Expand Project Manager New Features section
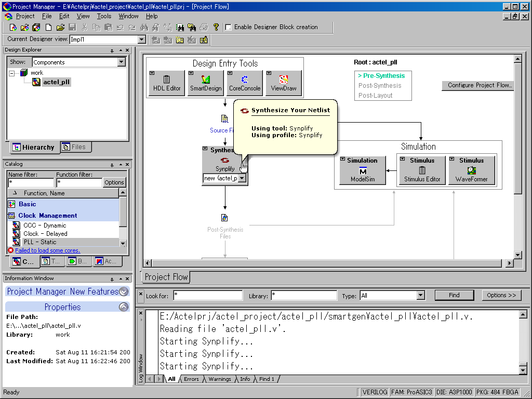 (124, 291)
